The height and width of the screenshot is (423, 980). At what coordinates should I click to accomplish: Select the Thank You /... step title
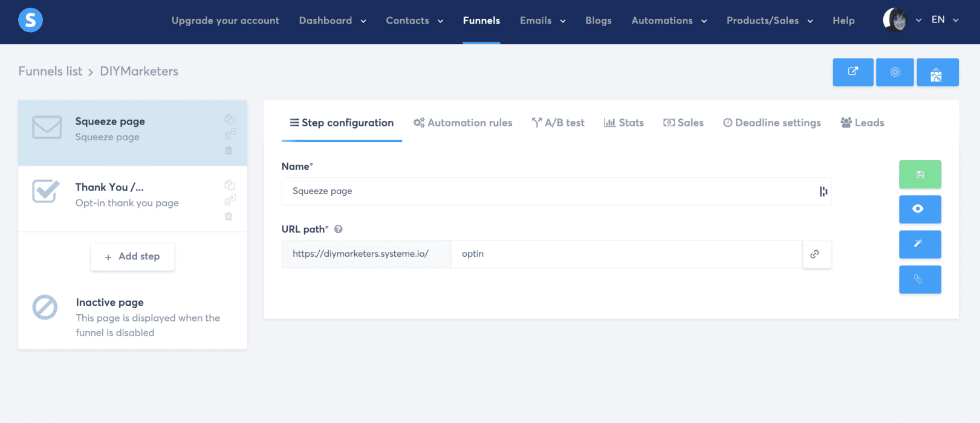tap(109, 187)
